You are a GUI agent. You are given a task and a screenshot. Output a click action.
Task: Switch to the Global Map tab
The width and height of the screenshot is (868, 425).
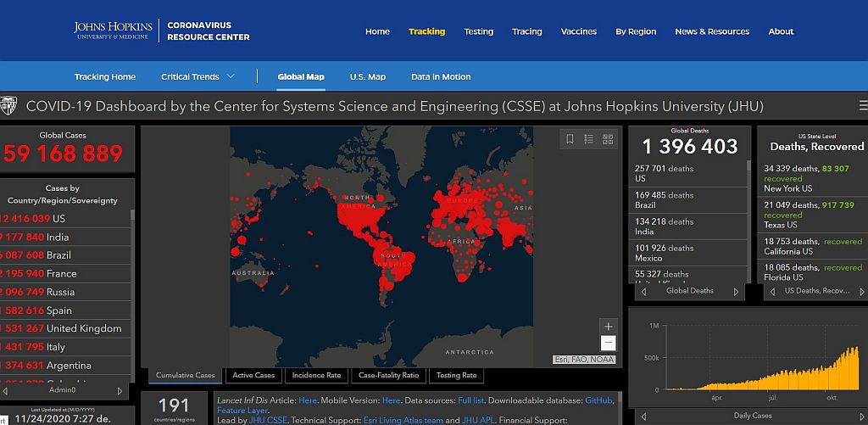[301, 76]
